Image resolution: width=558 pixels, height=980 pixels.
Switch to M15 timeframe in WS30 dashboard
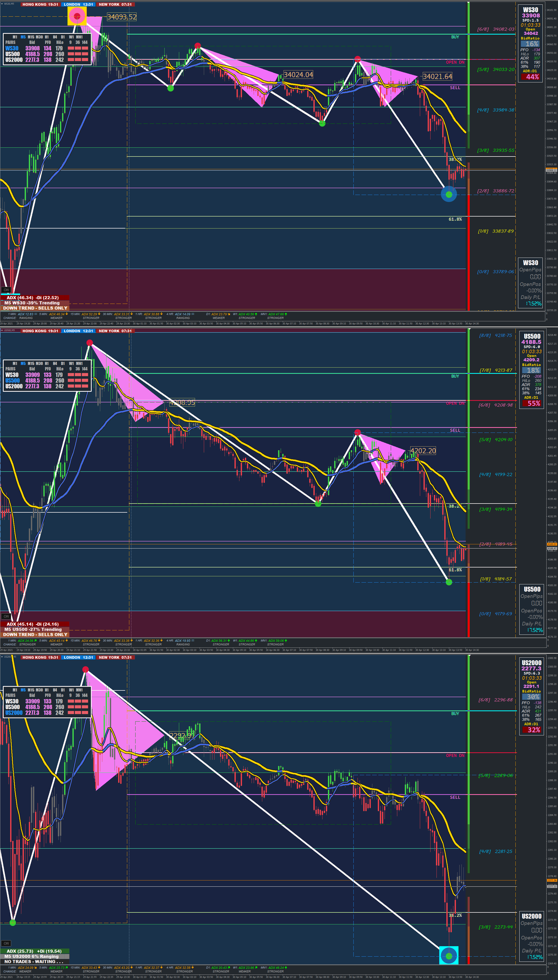coord(31,37)
